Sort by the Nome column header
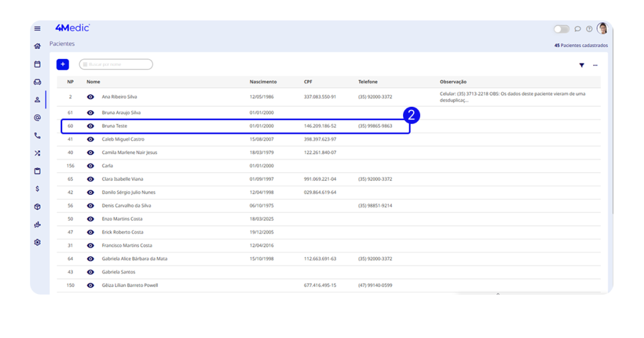644x338 pixels. [x=93, y=82]
